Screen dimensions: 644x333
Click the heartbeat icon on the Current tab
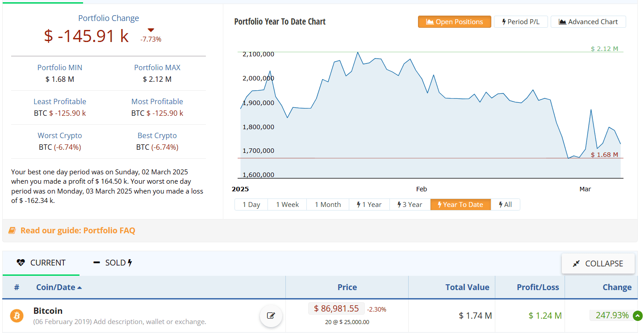tap(21, 263)
